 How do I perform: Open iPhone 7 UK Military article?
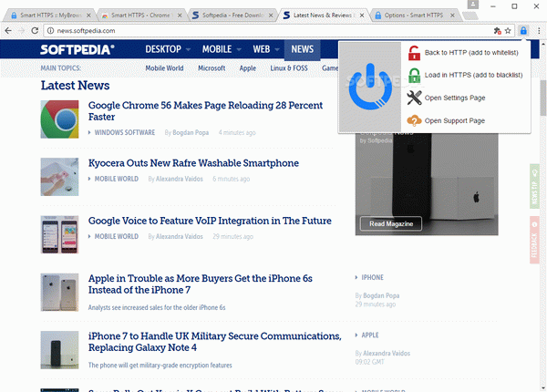pos(215,342)
